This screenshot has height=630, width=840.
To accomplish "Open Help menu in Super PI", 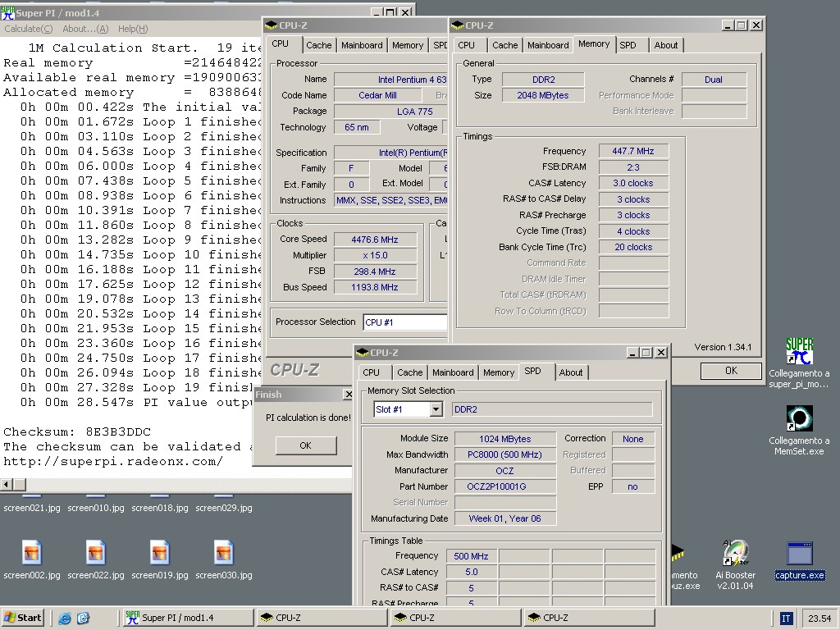I will 133,29.
